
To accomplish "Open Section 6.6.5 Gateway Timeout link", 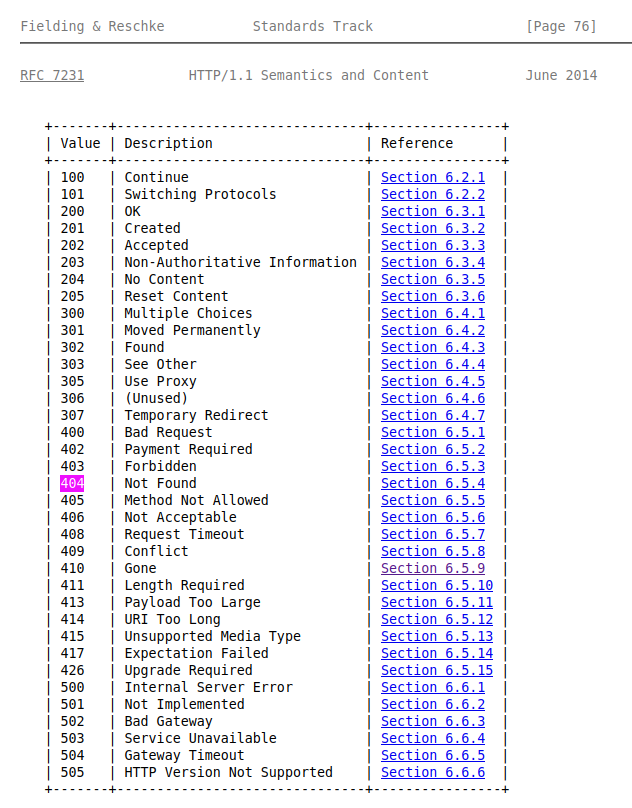I will (x=433, y=755).
